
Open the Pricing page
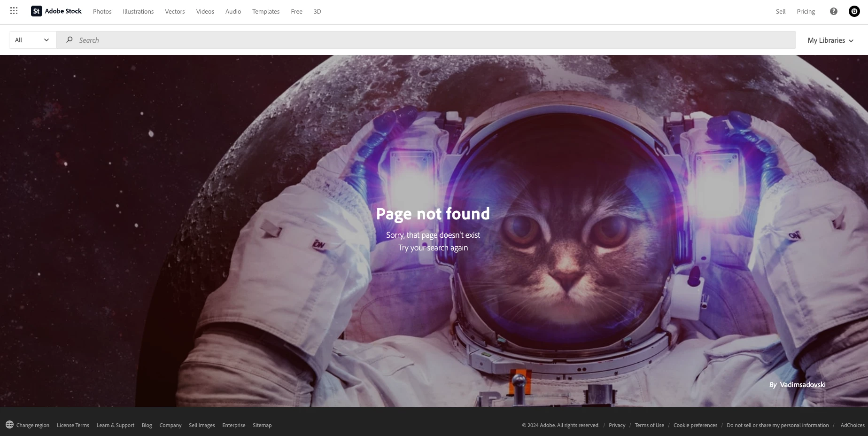coord(806,11)
